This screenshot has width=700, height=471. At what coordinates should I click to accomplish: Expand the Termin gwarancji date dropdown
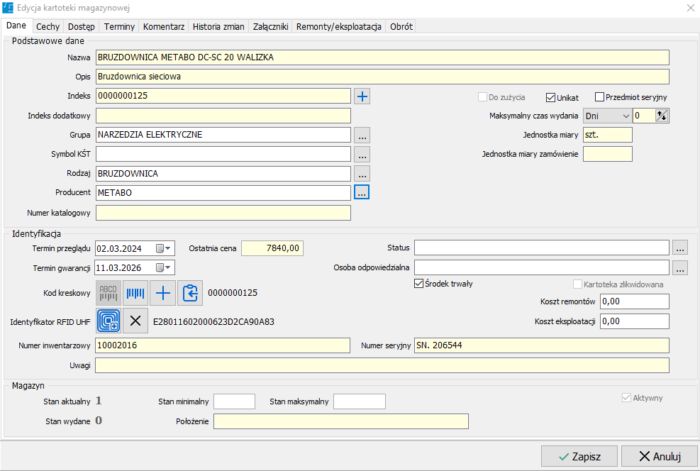tap(164, 267)
